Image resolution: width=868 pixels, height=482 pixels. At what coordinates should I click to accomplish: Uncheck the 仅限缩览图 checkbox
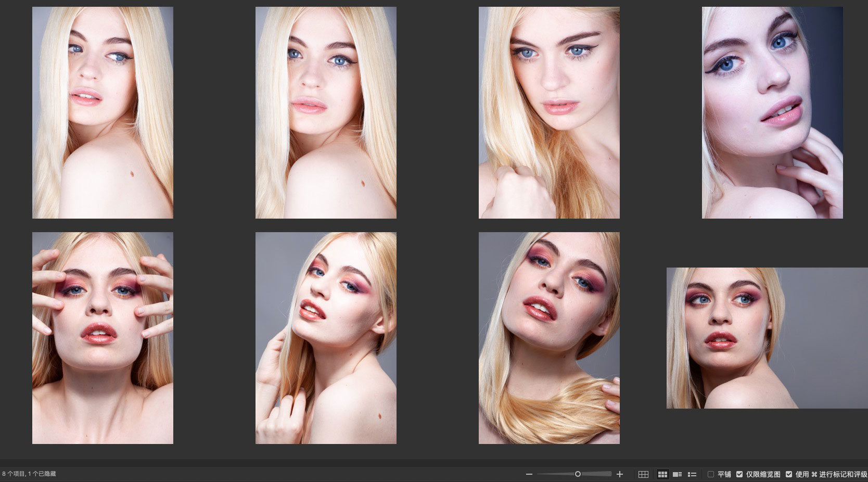pos(739,474)
